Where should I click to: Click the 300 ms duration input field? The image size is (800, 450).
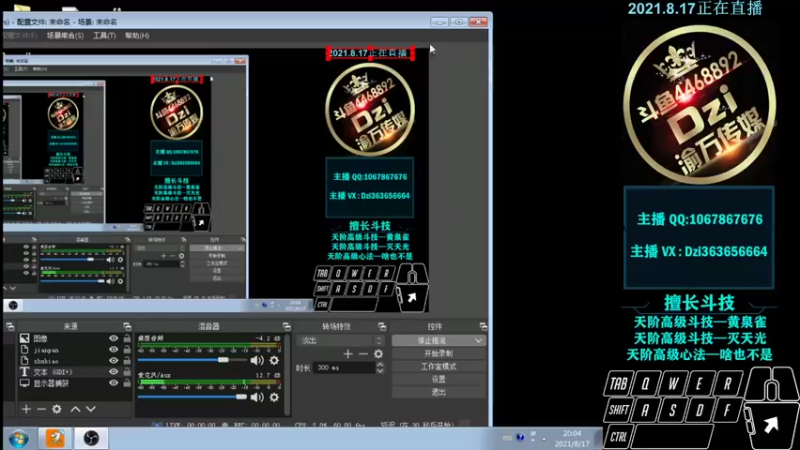point(344,367)
